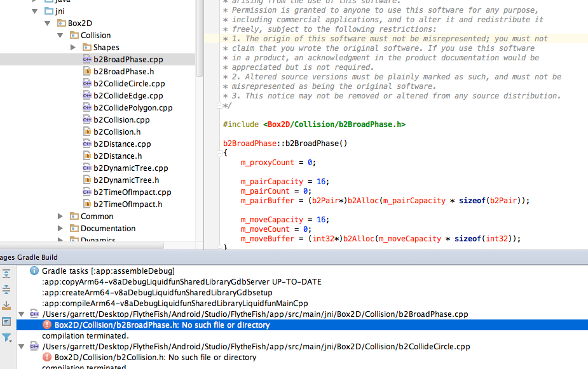The width and height of the screenshot is (588, 369).
Task: Click m_proxyCount variable in the editor
Action: 268,163
